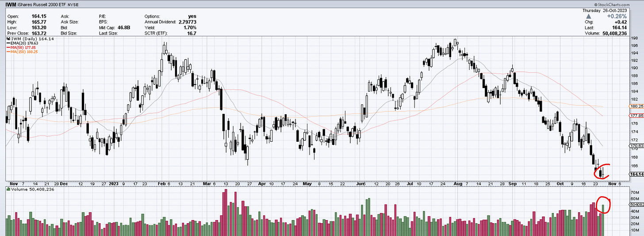Select the Chg value +0.42
Screen dimensions: 644x236
pos(620,22)
